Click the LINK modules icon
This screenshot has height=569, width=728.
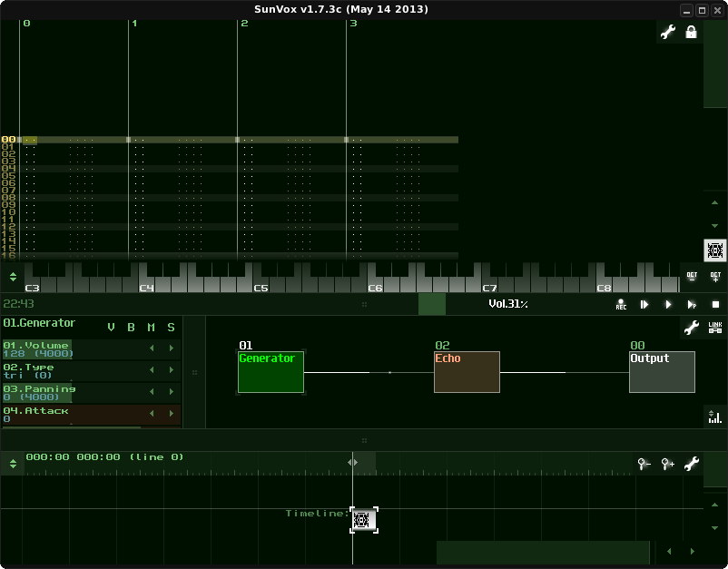[x=715, y=328]
